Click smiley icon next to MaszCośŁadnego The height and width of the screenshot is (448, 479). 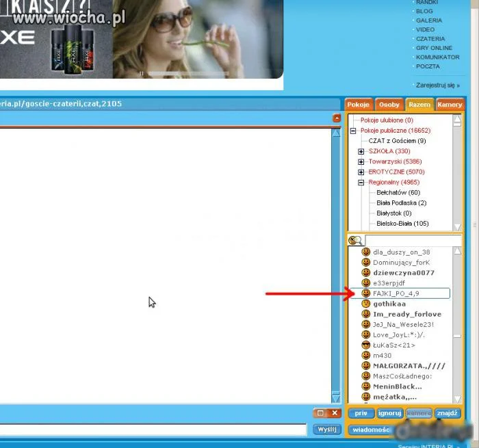[x=365, y=376]
